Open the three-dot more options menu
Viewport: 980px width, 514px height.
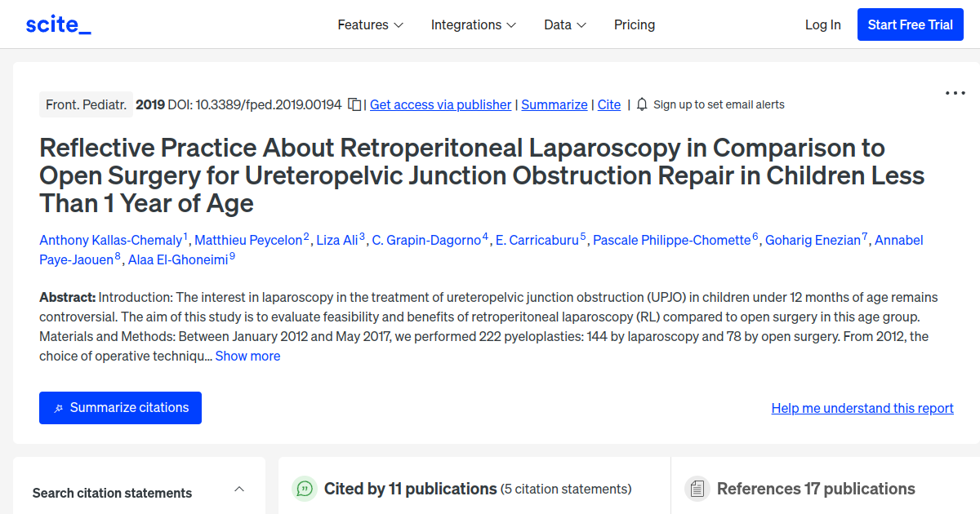955,93
